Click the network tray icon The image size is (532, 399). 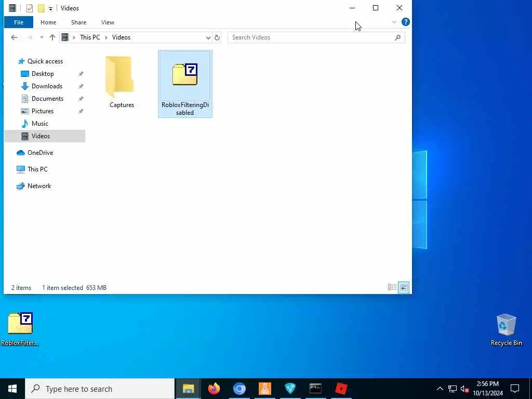pos(453,389)
